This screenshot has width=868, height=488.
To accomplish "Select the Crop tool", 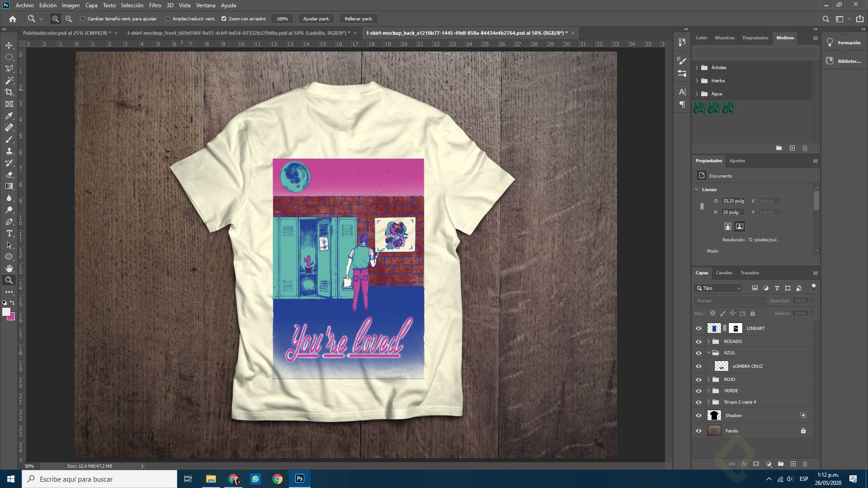I will (x=9, y=92).
